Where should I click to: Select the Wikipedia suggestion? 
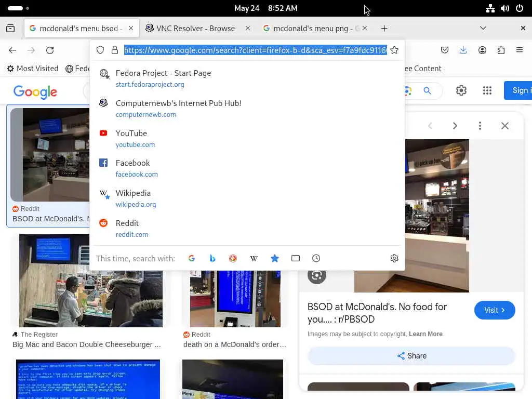click(x=247, y=198)
